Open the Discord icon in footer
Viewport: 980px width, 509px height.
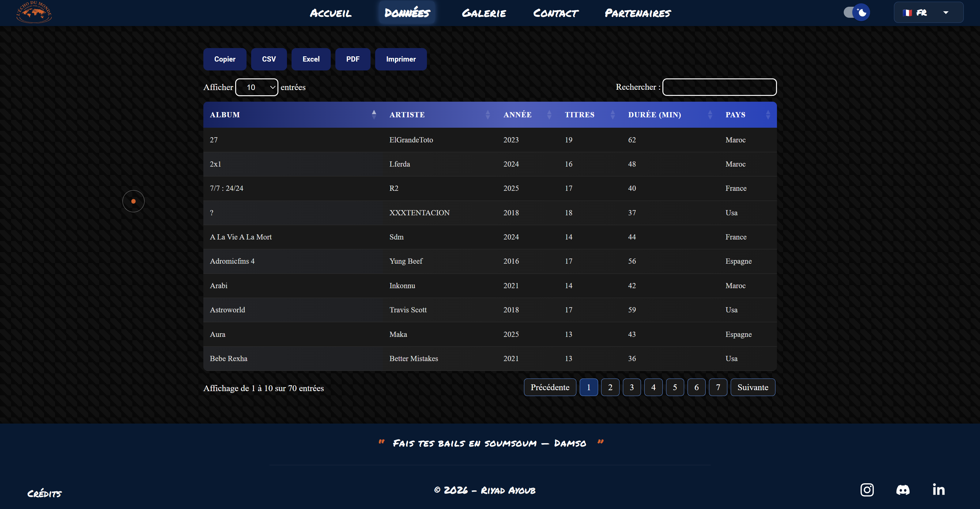[x=903, y=490]
